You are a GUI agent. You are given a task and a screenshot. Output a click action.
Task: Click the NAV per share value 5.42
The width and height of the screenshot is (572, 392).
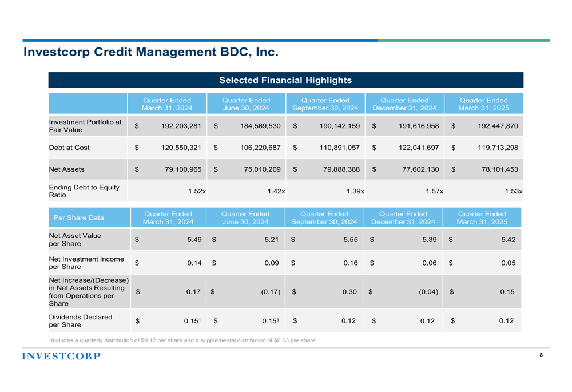[508, 240]
